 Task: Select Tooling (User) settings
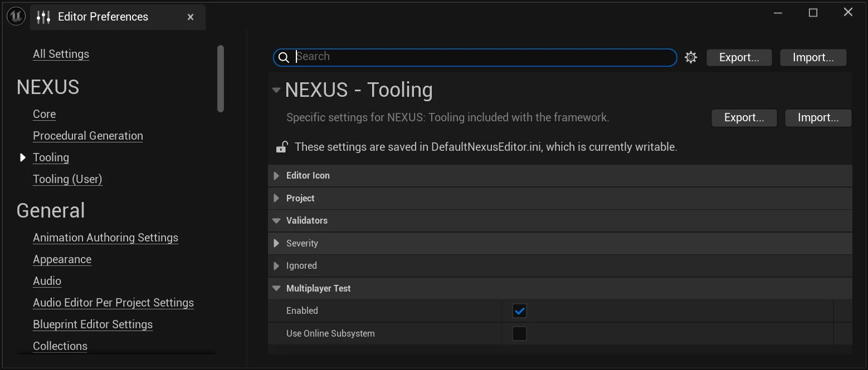tap(67, 179)
